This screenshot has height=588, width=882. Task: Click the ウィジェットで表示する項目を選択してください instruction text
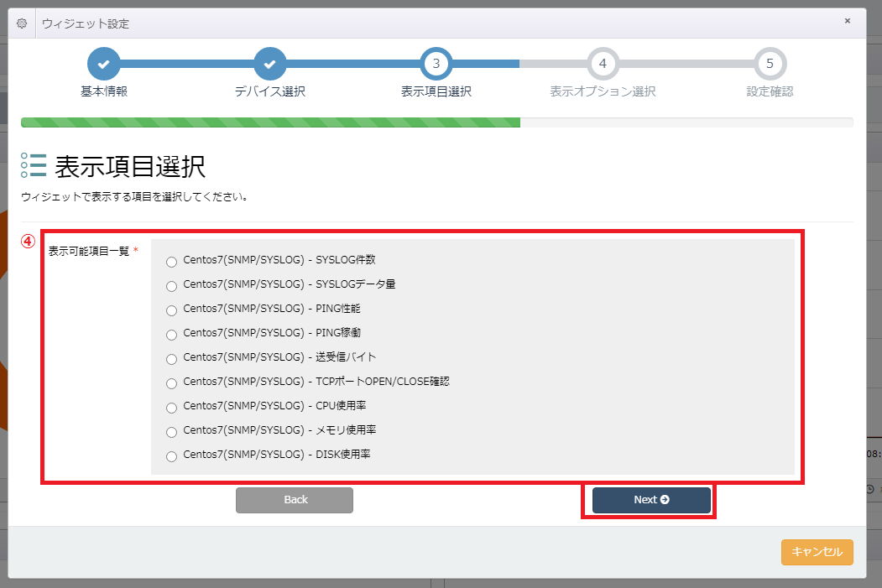pos(135,197)
